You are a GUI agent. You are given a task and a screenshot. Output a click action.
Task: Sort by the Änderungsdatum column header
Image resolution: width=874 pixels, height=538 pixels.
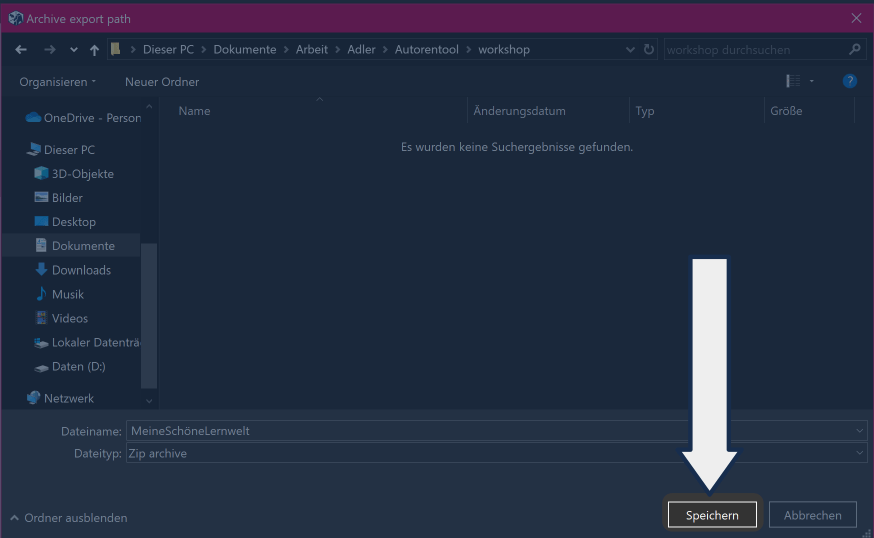(519, 111)
